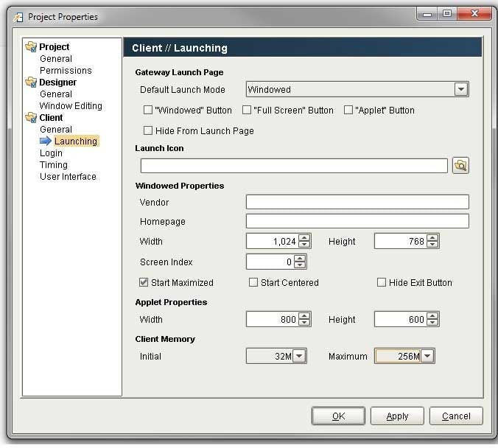The width and height of the screenshot is (498, 448).
Task: Check Hide From Launch Page option
Action: click(148, 130)
